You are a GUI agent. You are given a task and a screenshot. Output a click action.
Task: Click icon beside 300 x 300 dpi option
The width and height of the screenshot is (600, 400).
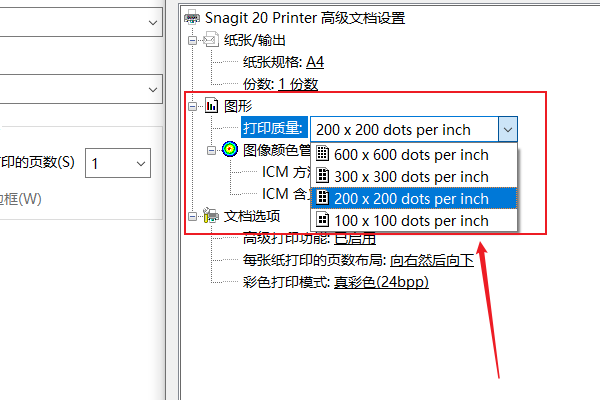pyautogui.click(x=323, y=176)
